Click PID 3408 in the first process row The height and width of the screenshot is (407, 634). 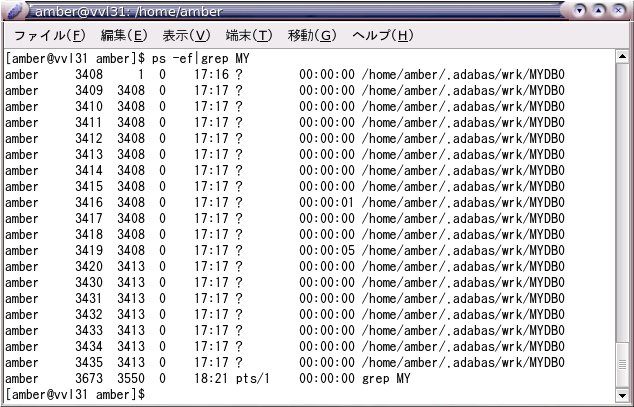coord(89,75)
